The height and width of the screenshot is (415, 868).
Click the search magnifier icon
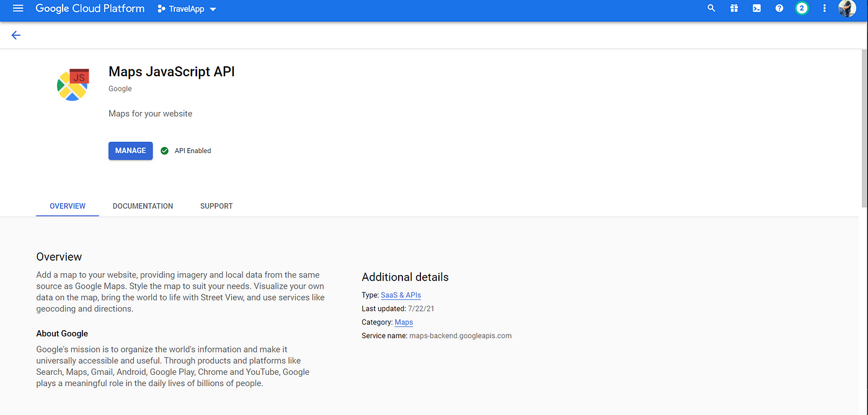pyautogui.click(x=711, y=9)
